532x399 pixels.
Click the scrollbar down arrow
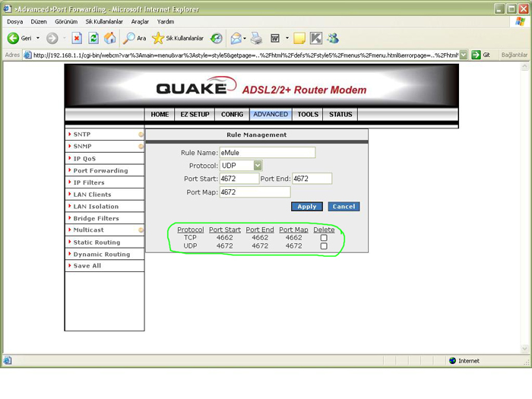point(524,348)
